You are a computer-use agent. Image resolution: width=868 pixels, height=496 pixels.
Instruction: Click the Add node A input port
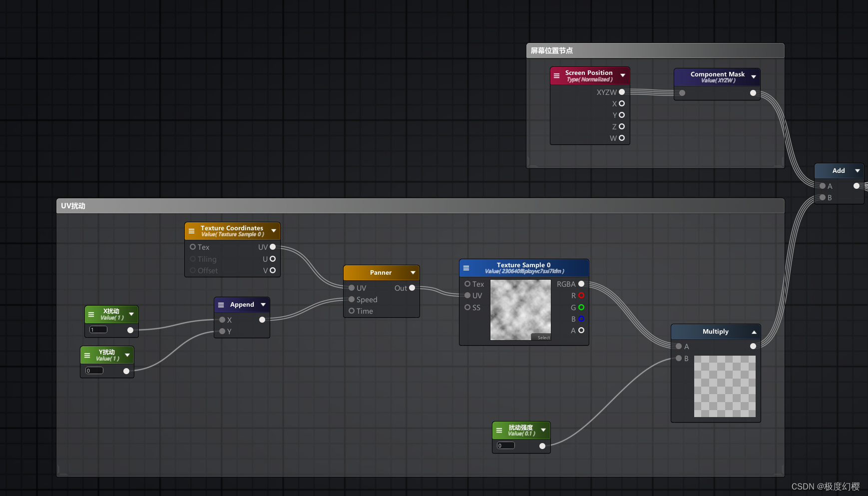(823, 186)
